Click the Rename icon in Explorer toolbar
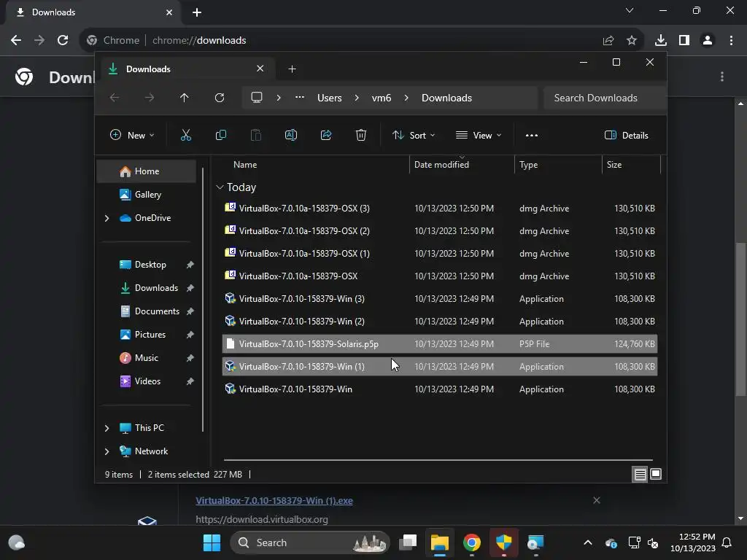The image size is (747, 560). (290, 135)
